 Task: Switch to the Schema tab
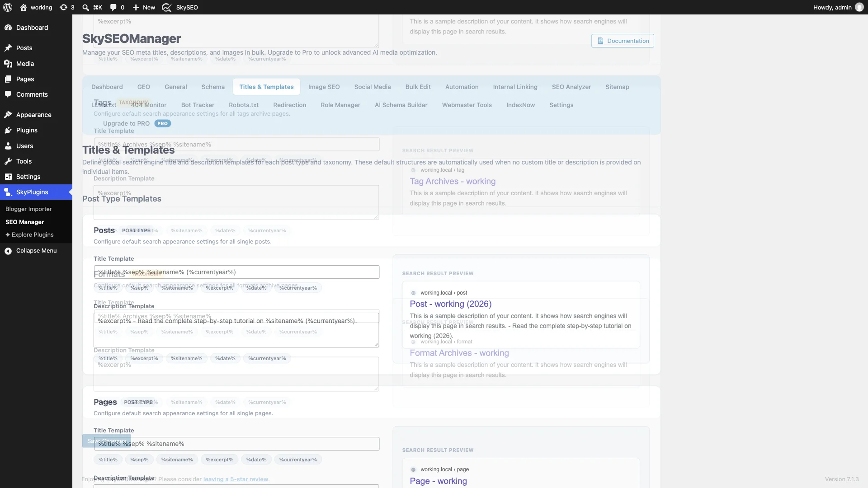point(213,87)
